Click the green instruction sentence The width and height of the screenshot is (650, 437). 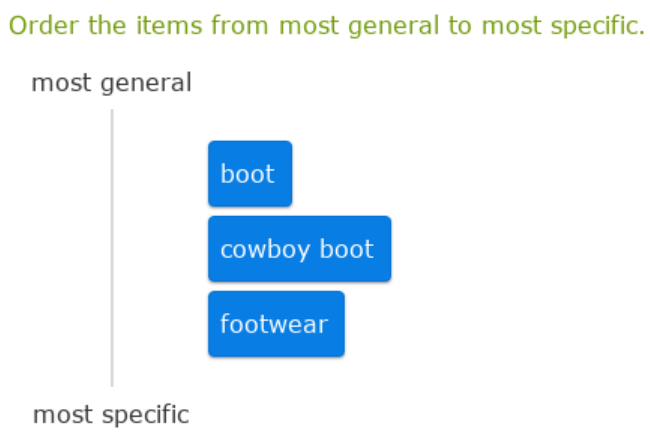[x=326, y=26]
